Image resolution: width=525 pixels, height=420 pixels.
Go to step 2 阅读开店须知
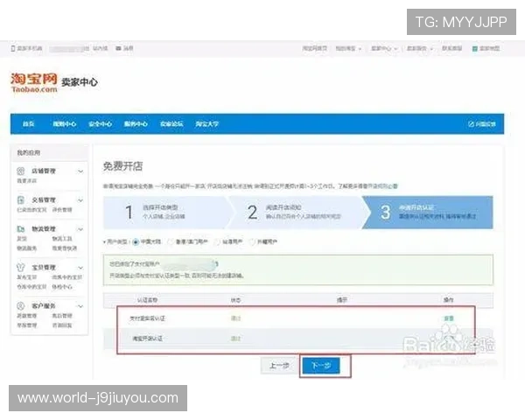[x=298, y=213]
